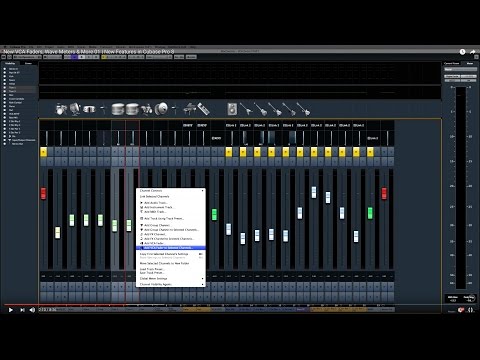Switch to the Control Room tab
The image size is (480, 360).
452,63
